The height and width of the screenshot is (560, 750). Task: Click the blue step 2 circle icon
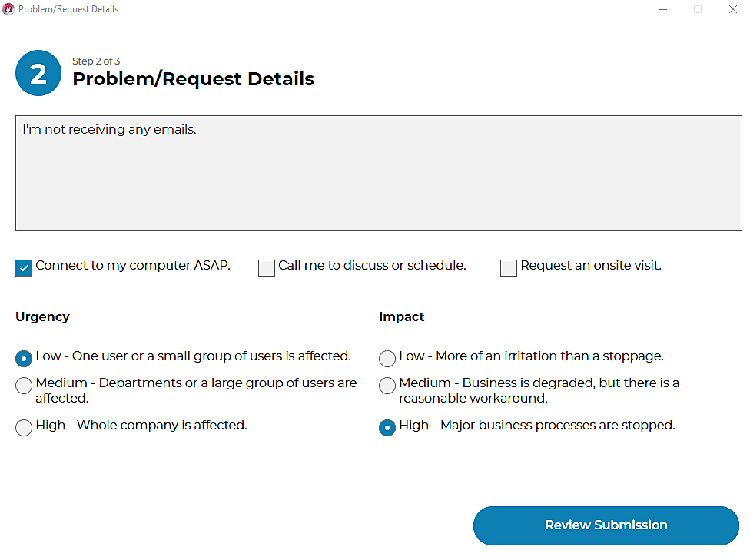[x=38, y=73]
